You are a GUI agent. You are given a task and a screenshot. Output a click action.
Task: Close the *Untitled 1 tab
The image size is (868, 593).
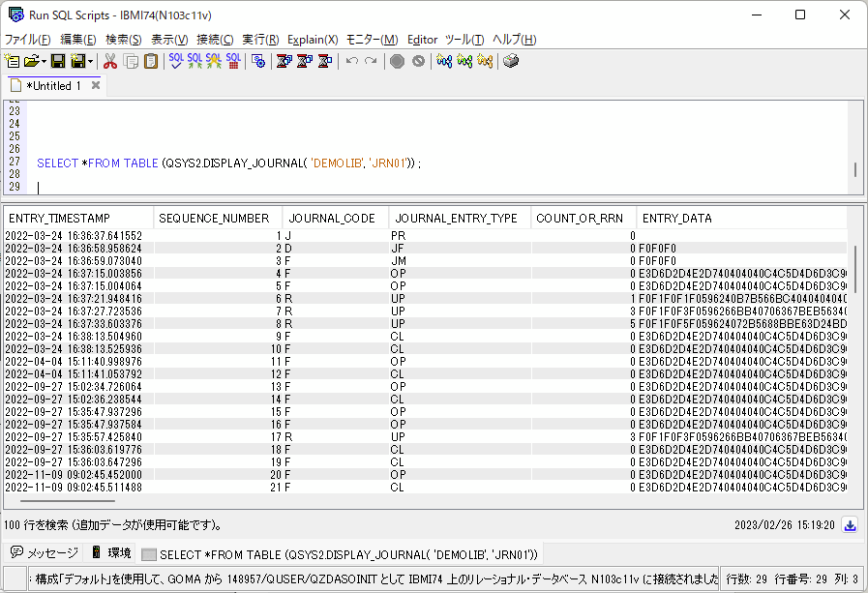[x=96, y=85]
